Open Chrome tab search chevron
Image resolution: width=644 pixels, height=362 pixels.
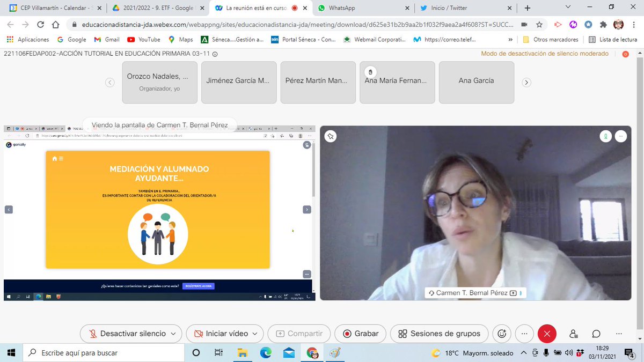568,7
